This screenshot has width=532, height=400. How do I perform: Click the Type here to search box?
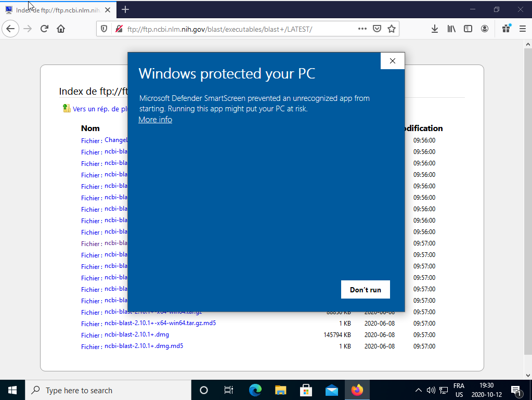108,390
